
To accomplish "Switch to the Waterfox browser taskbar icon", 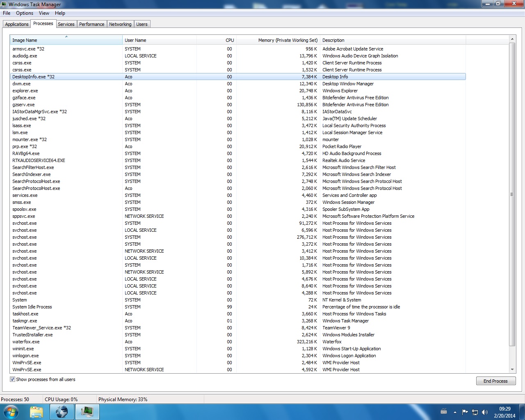I will tap(62, 412).
